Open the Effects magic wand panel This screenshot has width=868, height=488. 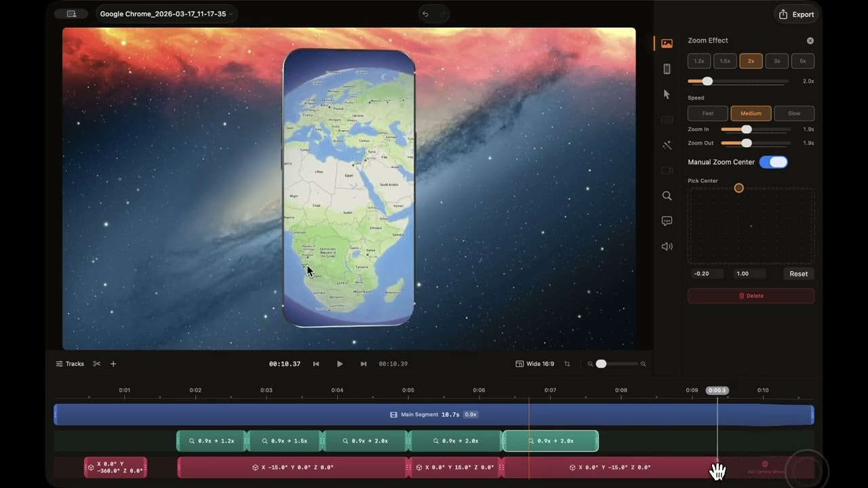[667, 144]
